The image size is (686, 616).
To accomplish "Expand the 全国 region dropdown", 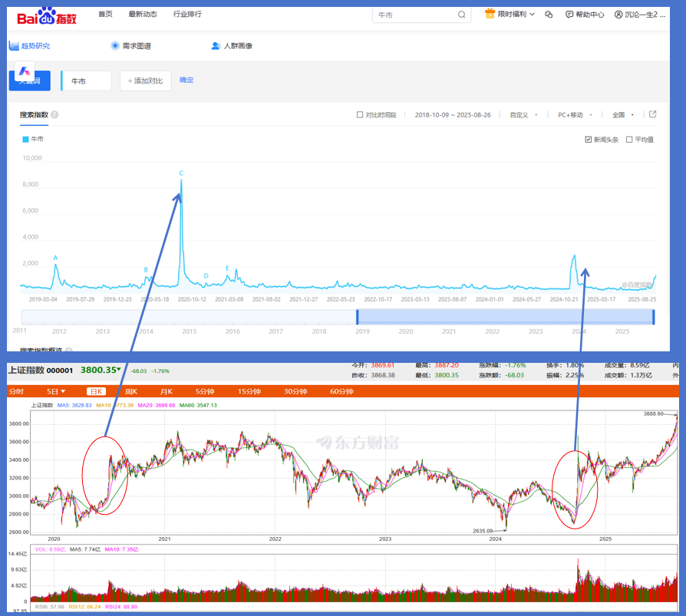I will [x=623, y=115].
